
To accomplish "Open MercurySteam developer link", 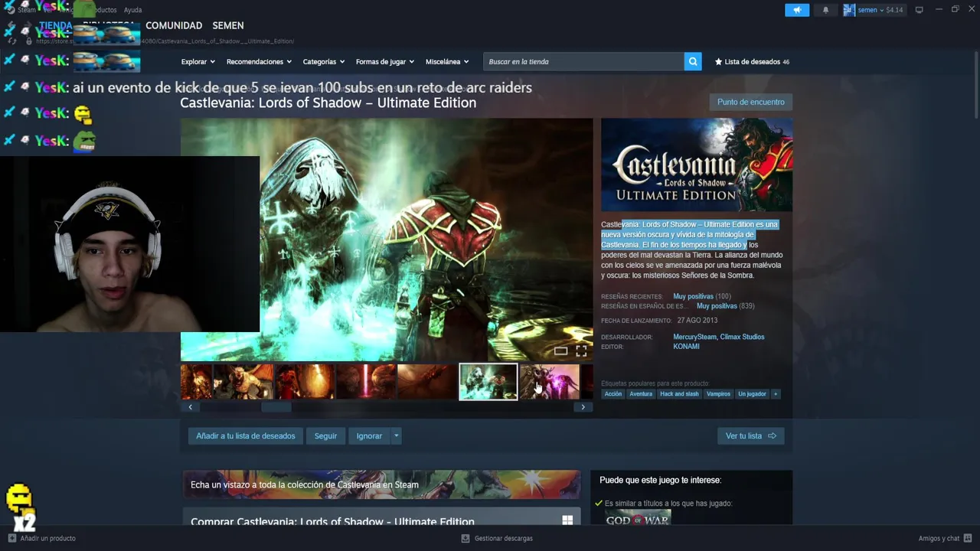I will tap(694, 337).
